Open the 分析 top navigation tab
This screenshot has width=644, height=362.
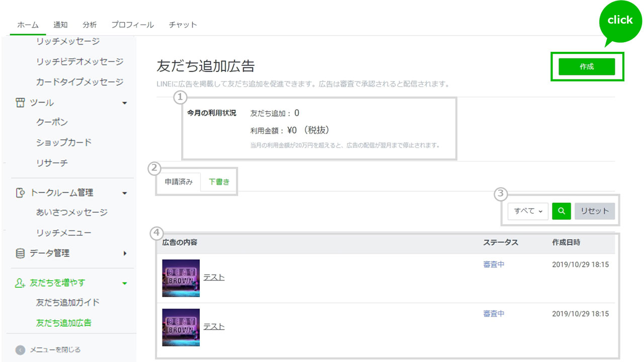coord(90,25)
